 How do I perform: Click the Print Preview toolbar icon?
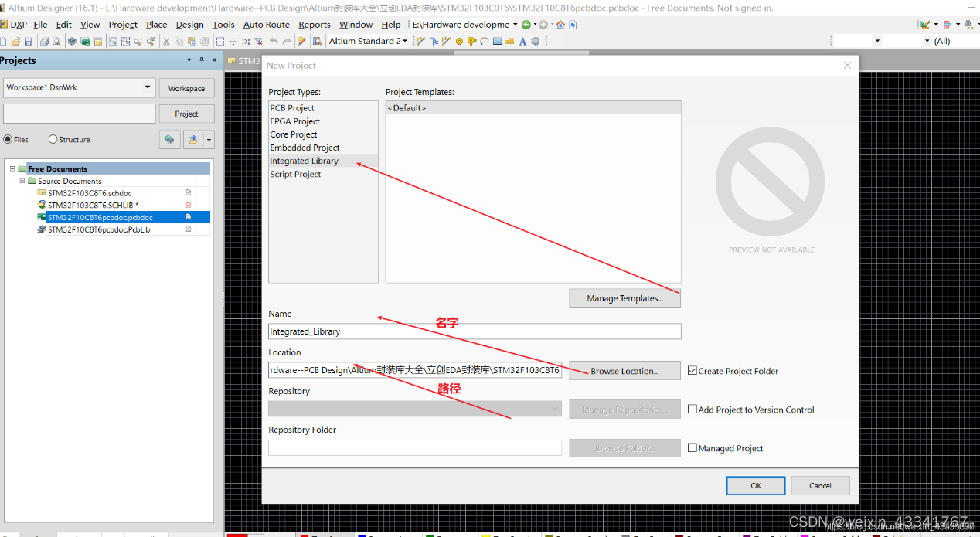56,41
